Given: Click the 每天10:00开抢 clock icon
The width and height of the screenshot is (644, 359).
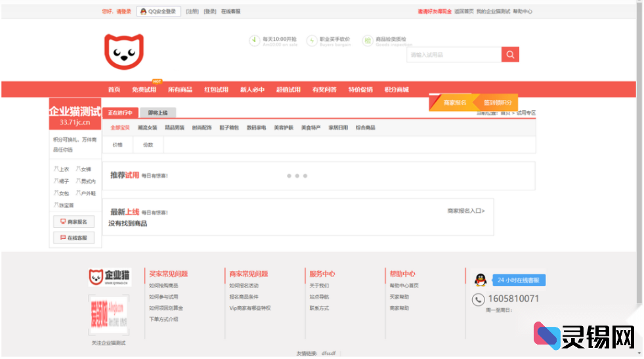Looking at the screenshot, I should click(x=254, y=40).
